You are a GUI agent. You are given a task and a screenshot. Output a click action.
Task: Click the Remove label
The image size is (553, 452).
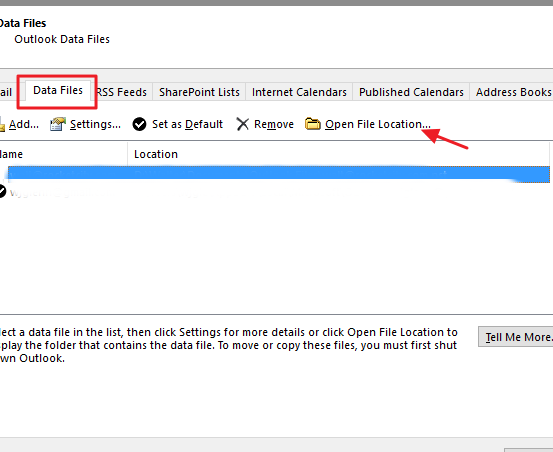point(274,124)
